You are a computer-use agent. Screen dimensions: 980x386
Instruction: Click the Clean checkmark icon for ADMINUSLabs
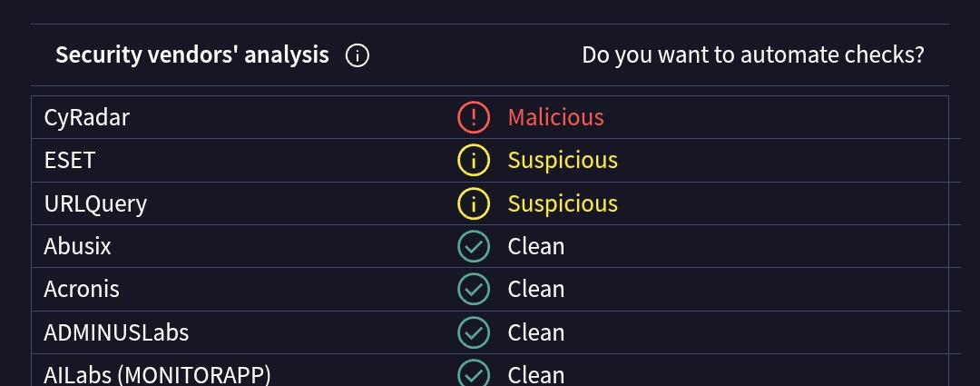(x=473, y=332)
